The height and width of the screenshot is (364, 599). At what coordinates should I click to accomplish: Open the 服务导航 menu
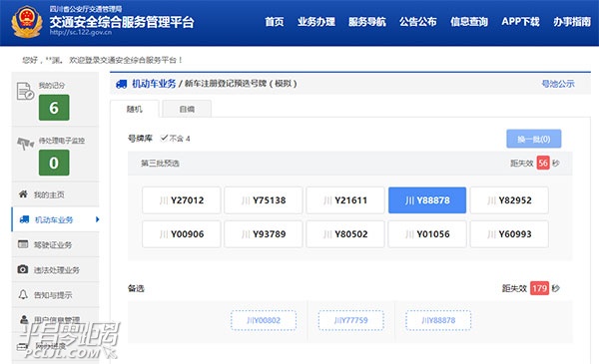pos(367,22)
